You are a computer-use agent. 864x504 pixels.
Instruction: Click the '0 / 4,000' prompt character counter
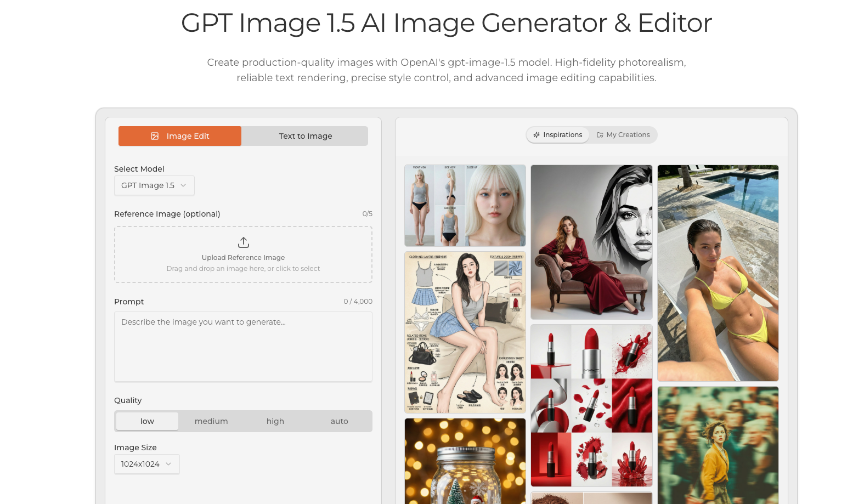[358, 302]
